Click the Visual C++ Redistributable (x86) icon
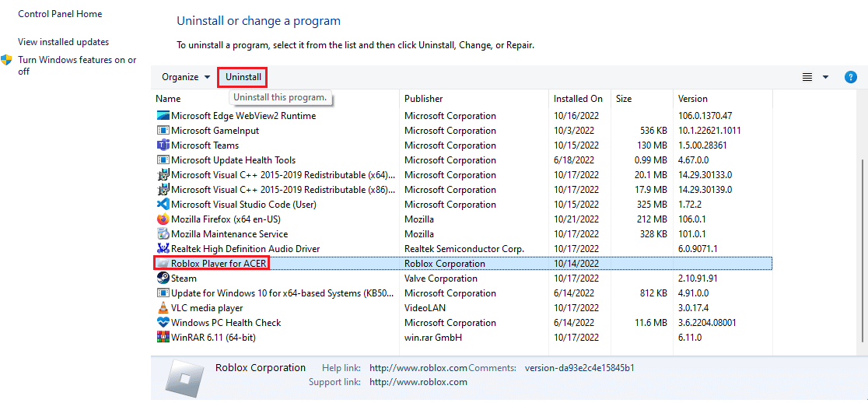Screen dimensions: 868x403 (163, 189)
